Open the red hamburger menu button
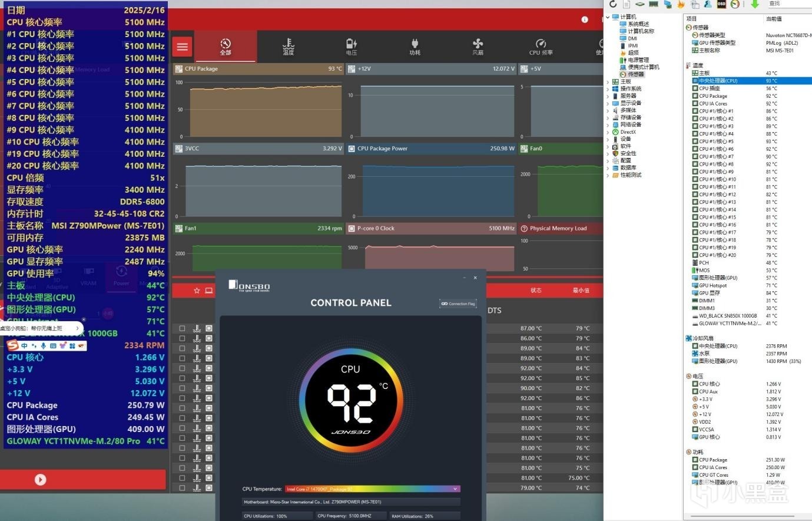Viewport: 812px width, 521px height. pos(182,47)
